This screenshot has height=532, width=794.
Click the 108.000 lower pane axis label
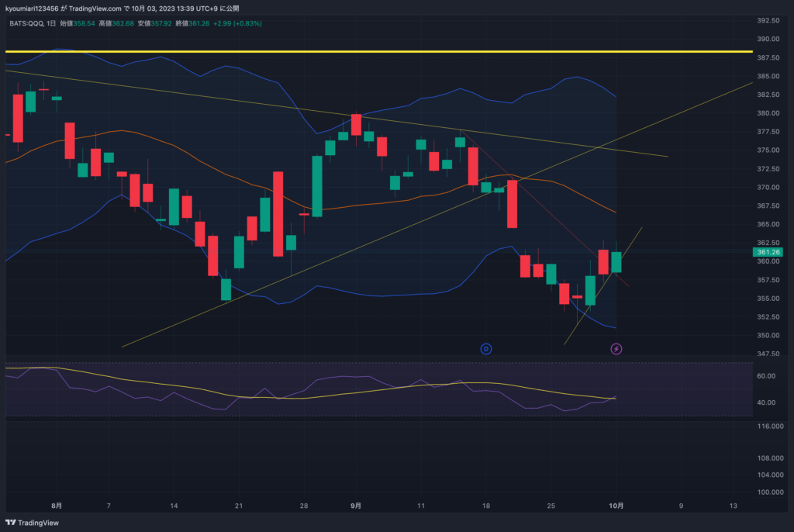click(770, 458)
